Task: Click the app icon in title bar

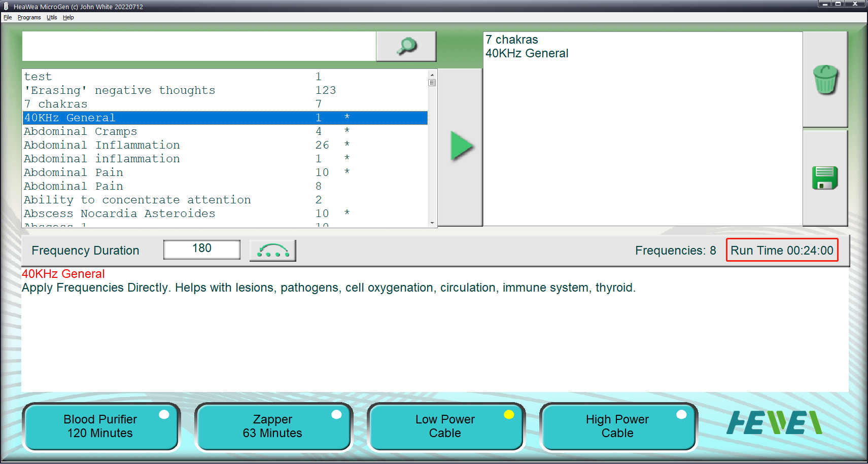Action: 6,7
